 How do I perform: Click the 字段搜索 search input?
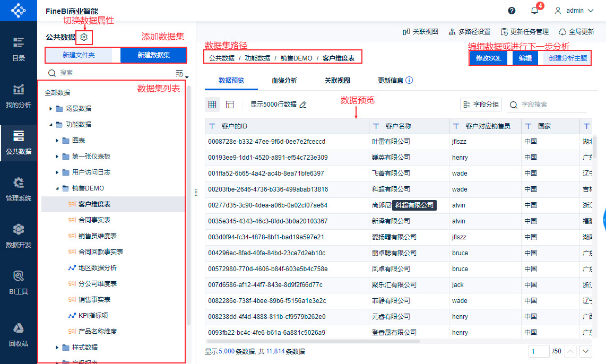(x=547, y=105)
